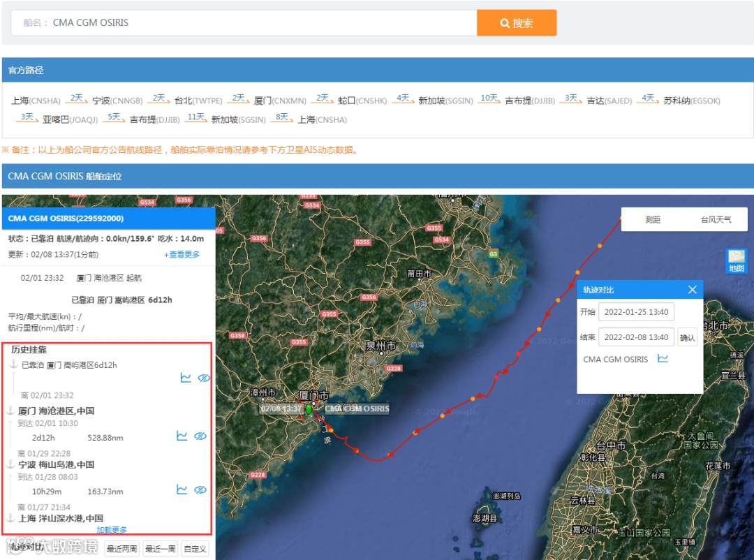The width and height of the screenshot is (754, 560).
Task: Click the 加载更多 load more link
Action: pyautogui.click(x=112, y=530)
